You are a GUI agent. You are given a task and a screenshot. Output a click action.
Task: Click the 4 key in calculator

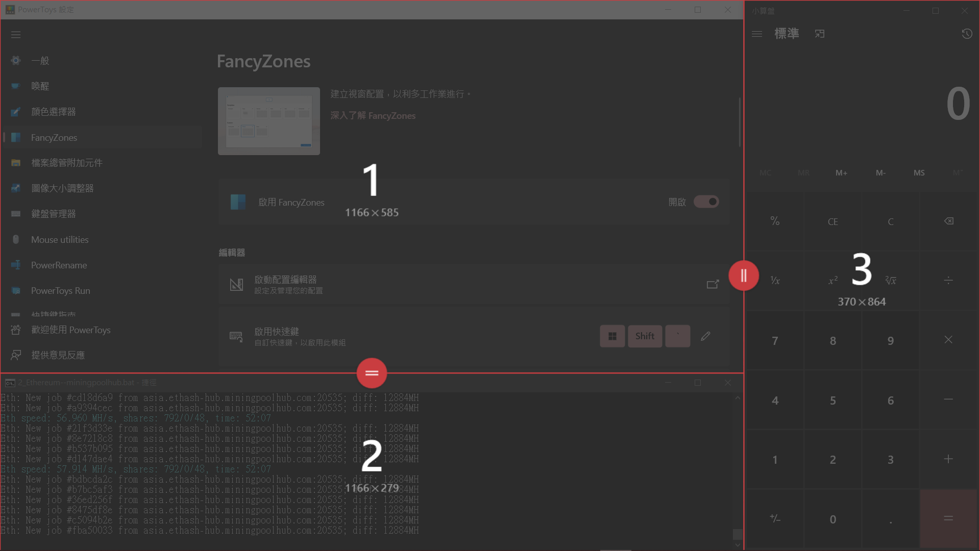coord(775,399)
